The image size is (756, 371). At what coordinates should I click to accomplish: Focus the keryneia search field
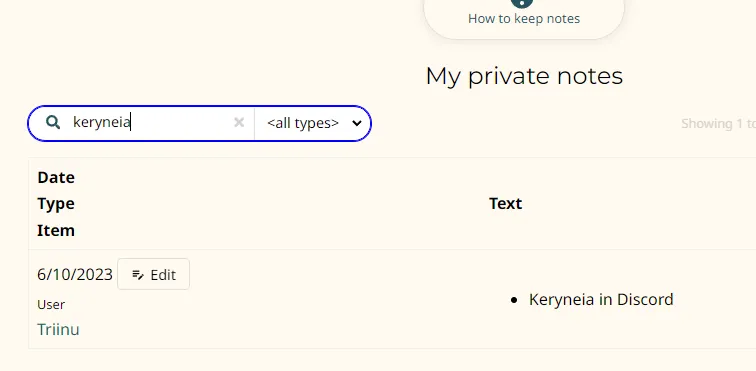[150, 123]
